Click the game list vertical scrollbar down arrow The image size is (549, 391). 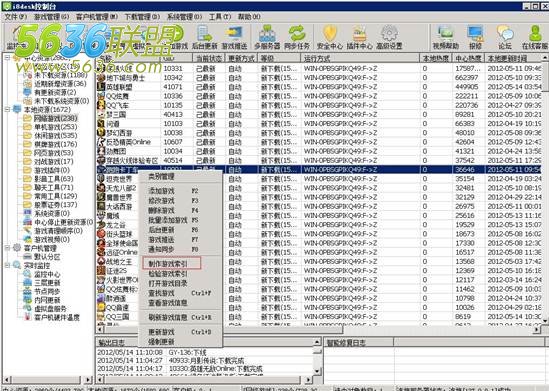tap(545, 320)
